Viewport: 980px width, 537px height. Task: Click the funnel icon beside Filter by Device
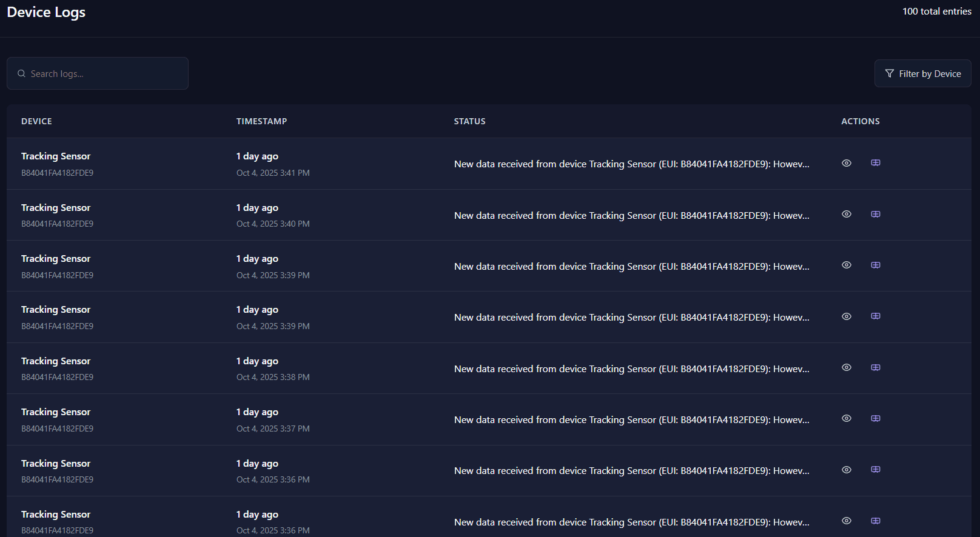889,73
